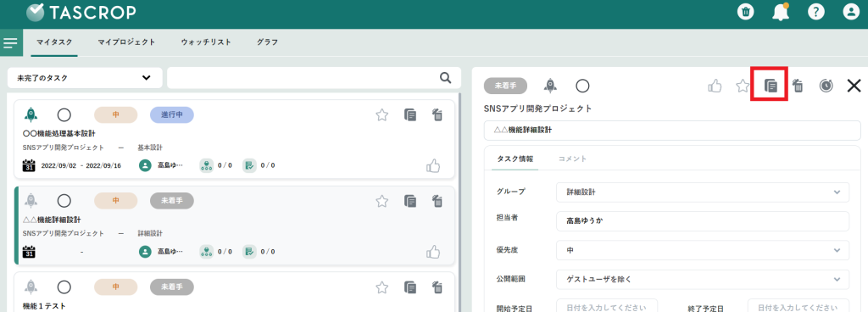Switch to グラフ tab

tap(267, 42)
